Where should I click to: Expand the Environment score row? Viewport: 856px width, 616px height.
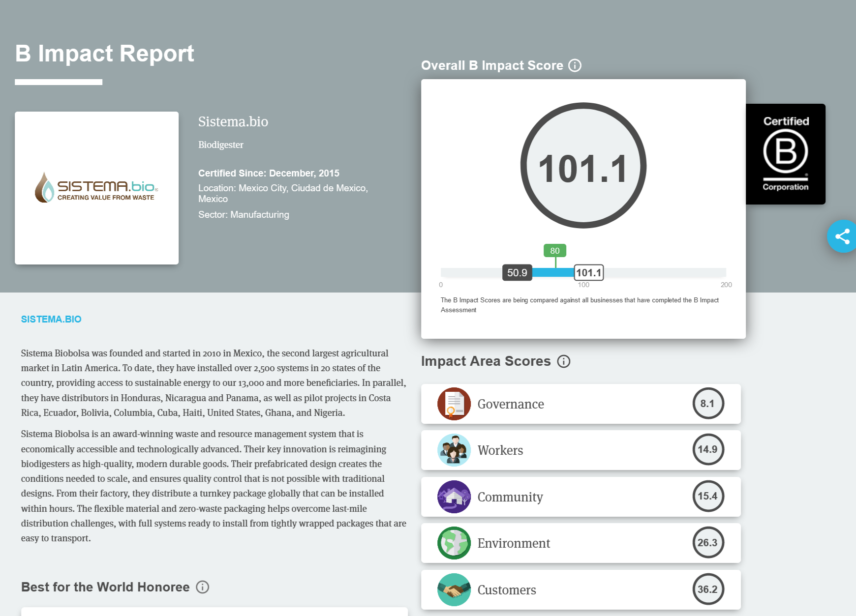click(581, 543)
